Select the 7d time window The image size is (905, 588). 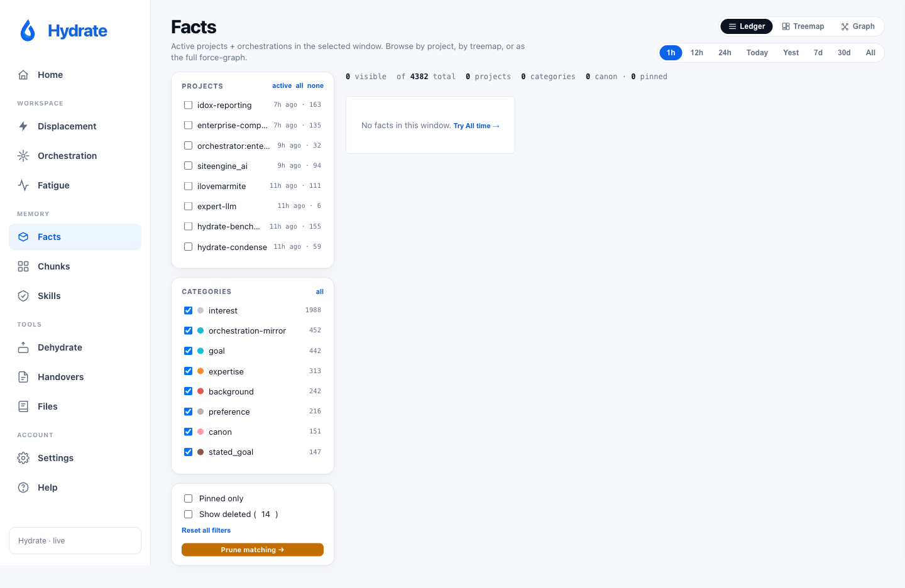pos(818,53)
